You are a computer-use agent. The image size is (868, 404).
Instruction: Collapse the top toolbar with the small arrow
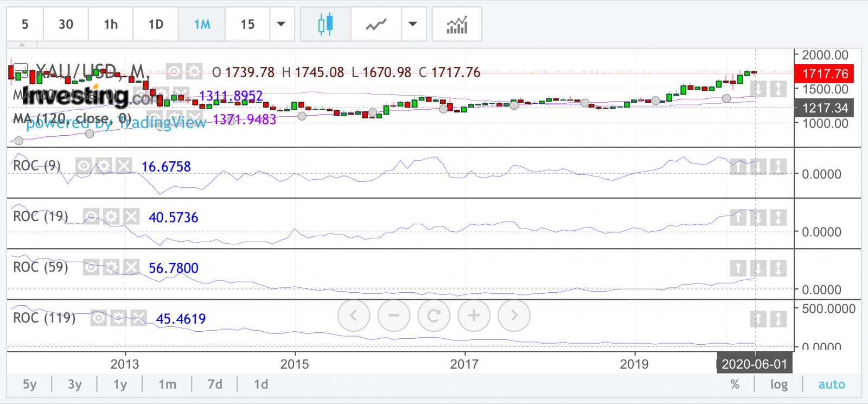[x=22, y=45]
